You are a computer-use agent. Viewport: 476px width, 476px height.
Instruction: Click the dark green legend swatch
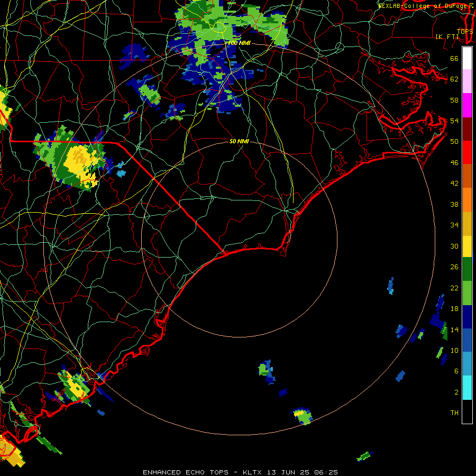tap(467, 269)
